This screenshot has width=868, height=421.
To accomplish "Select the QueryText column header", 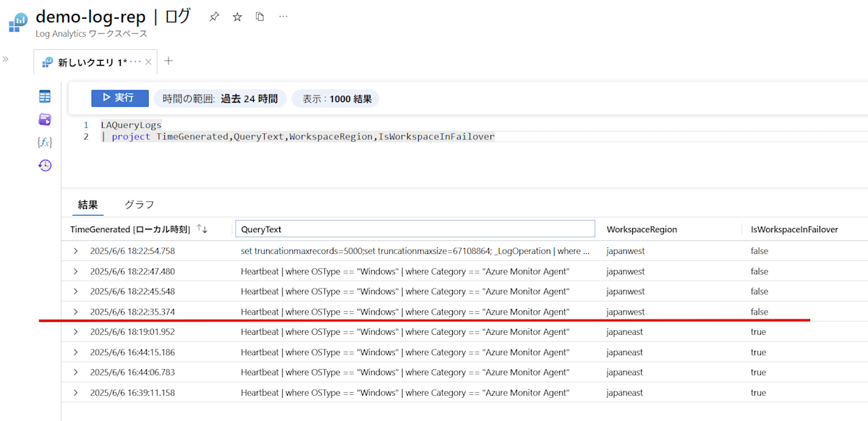I will click(414, 229).
